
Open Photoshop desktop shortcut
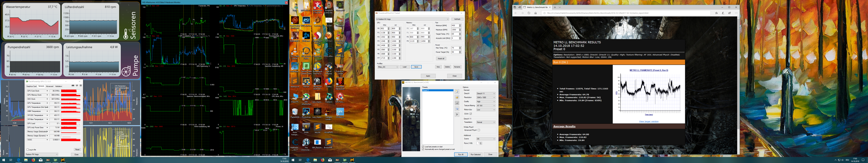pyautogui.click(x=306, y=113)
